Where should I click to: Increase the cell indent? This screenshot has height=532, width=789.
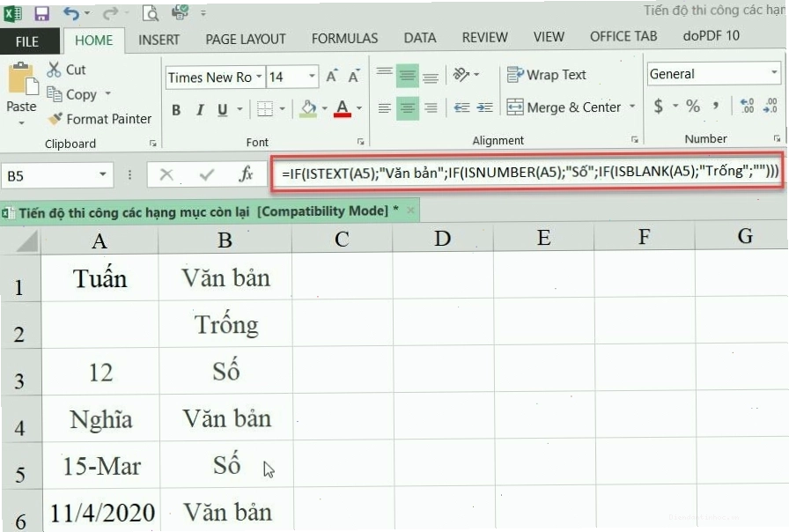tap(484, 107)
